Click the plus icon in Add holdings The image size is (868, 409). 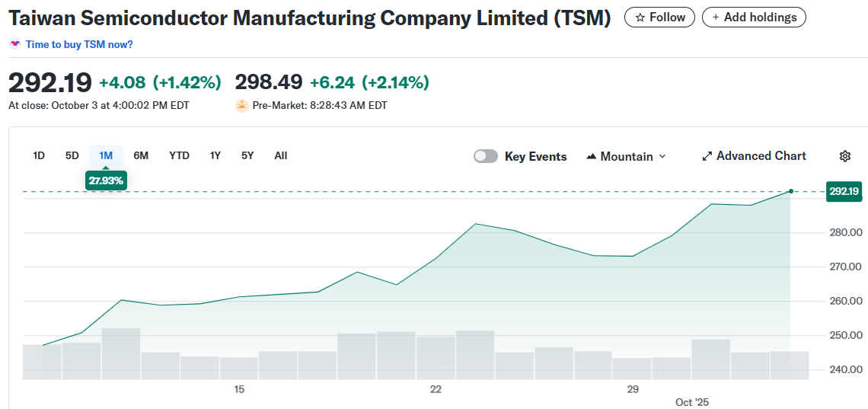(x=716, y=17)
